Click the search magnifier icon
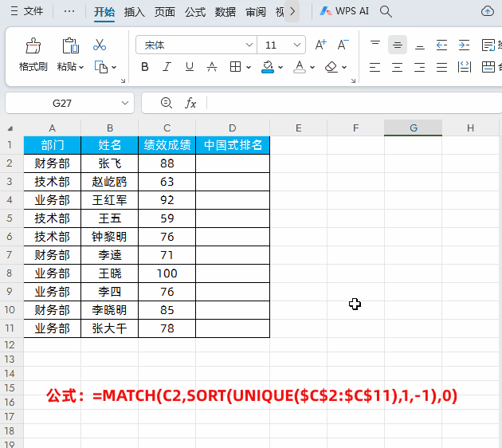This screenshot has width=502, height=448. (x=386, y=11)
